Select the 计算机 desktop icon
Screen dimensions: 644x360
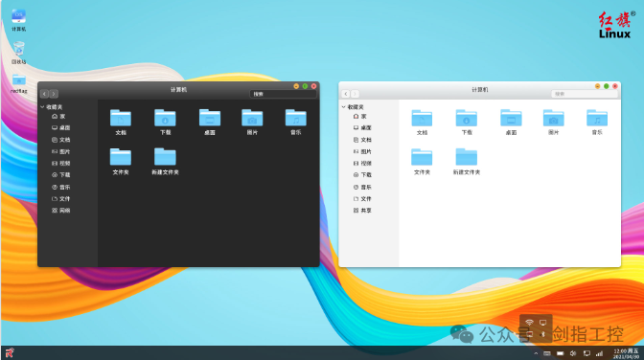coord(18,20)
